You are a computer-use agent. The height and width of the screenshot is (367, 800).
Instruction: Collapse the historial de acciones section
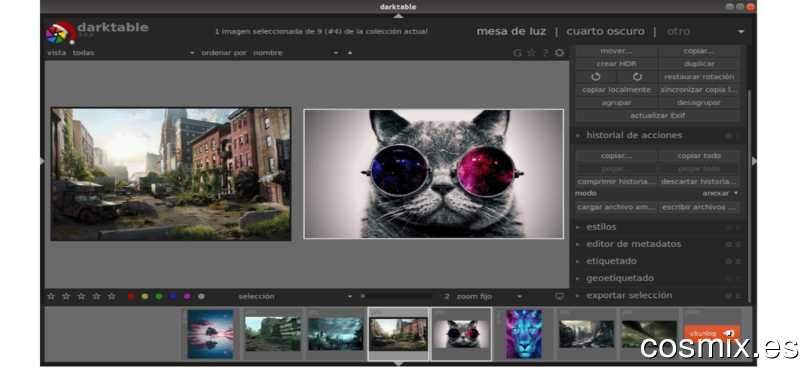578,136
